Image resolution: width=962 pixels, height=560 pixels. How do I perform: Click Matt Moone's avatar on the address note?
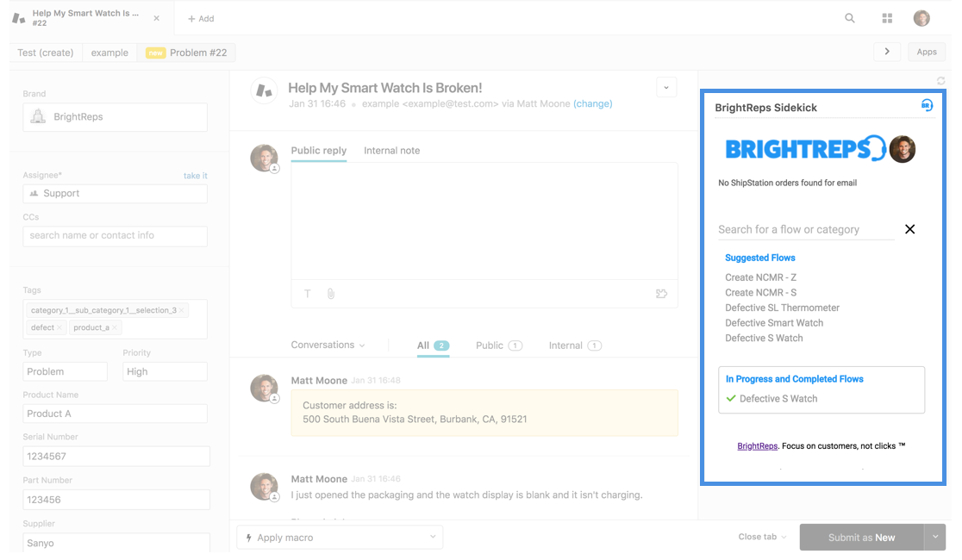pyautogui.click(x=265, y=389)
